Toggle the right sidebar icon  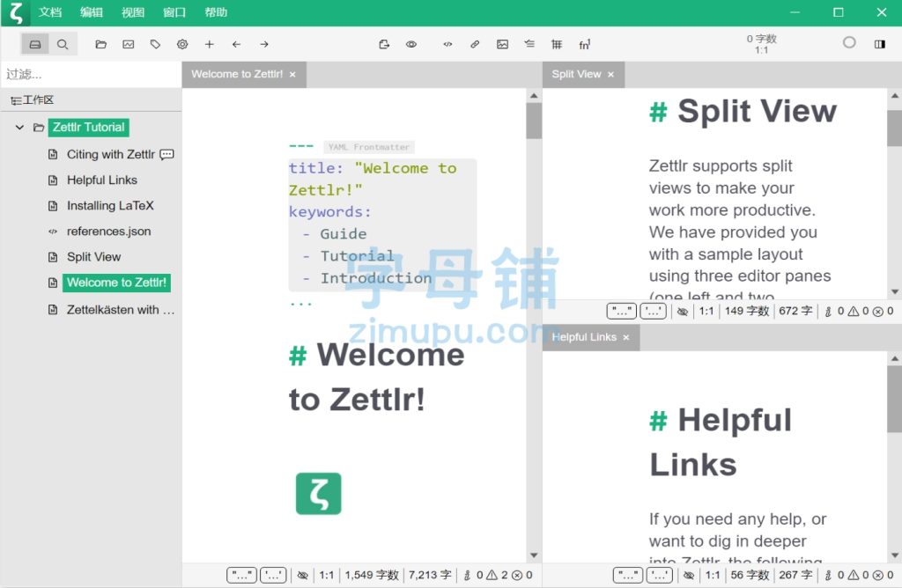[x=880, y=44]
